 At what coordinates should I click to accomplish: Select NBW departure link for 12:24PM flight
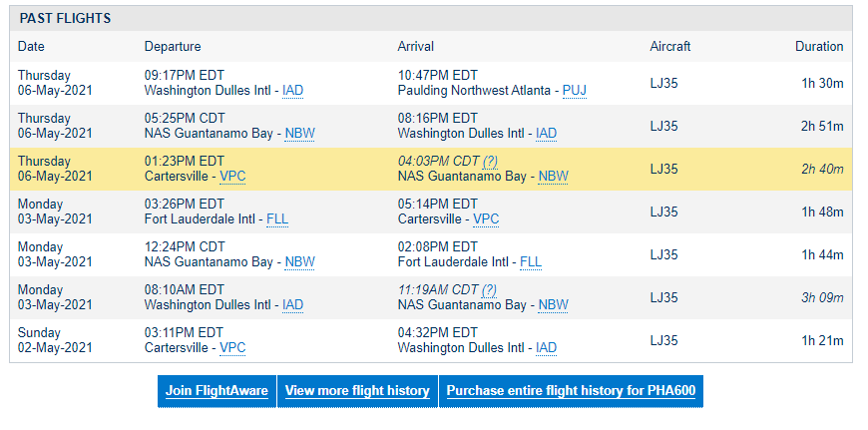click(299, 261)
